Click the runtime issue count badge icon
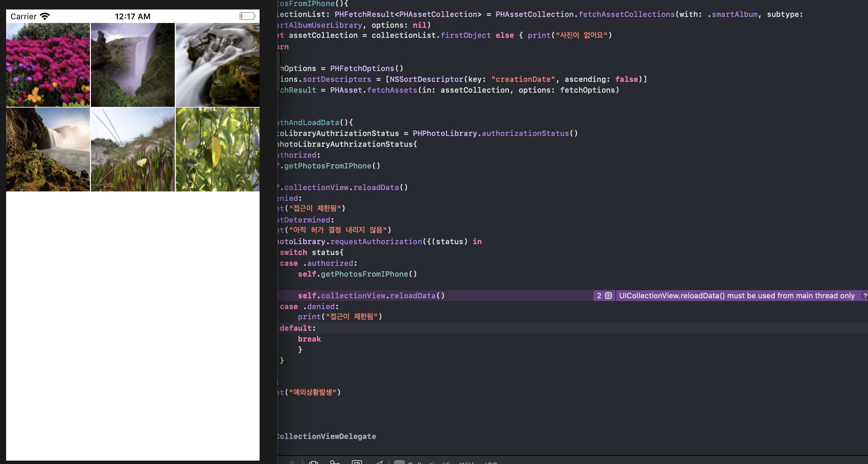 pos(608,296)
